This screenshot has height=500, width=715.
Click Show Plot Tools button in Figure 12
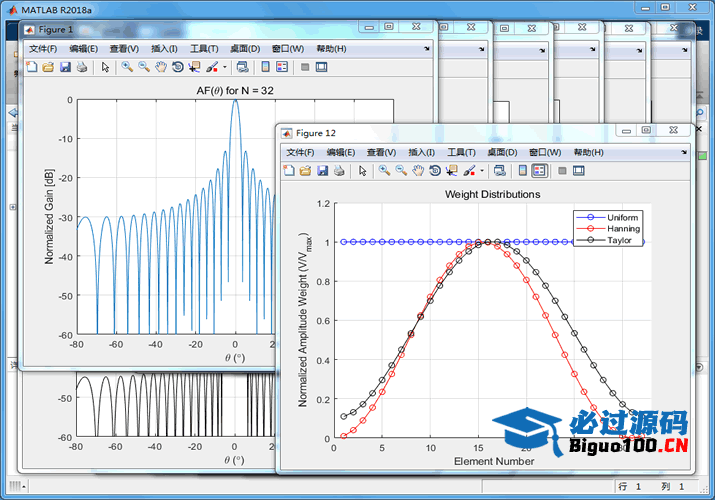point(578,171)
